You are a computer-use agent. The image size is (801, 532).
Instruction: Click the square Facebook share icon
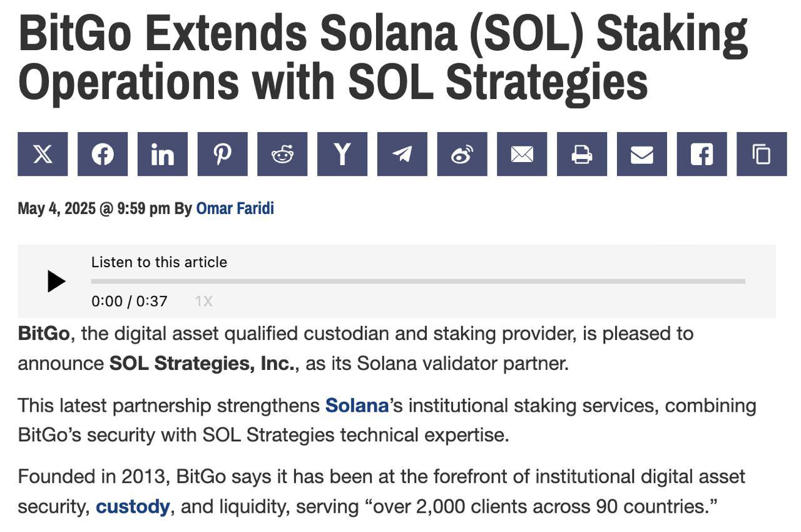click(x=702, y=154)
